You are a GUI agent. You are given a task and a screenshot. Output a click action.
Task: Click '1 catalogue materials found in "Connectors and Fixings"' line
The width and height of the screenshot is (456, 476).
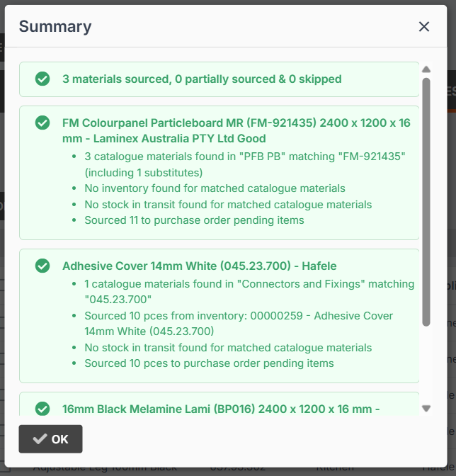pyautogui.click(x=249, y=291)
